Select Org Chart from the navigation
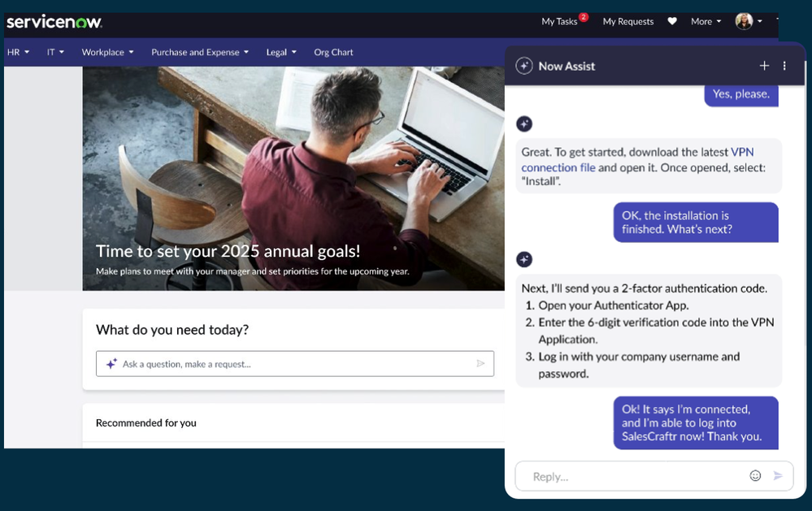 [333, 51]
